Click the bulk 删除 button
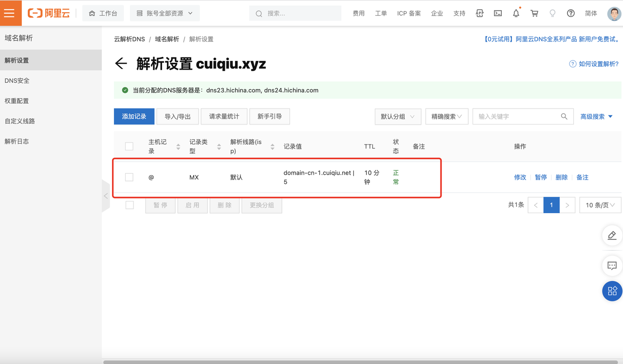The width and height of the screenshot is (623, 364). [x=225, y=205]
